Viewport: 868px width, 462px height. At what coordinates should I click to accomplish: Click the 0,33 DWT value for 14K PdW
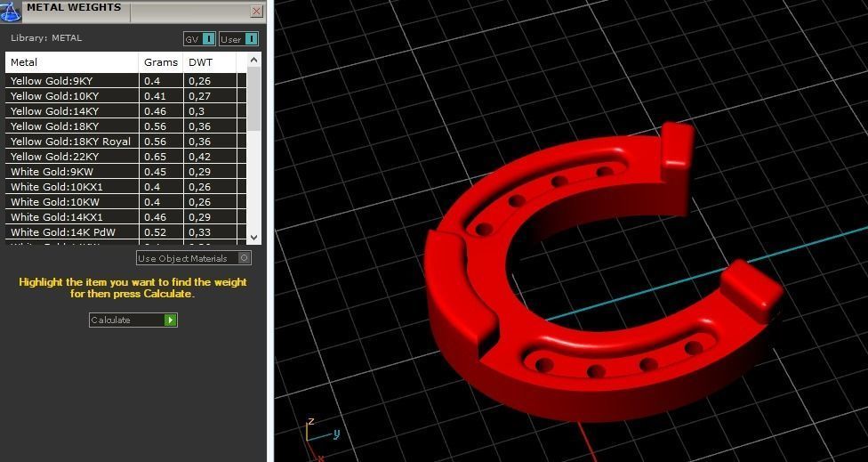(x=199, y=232)
